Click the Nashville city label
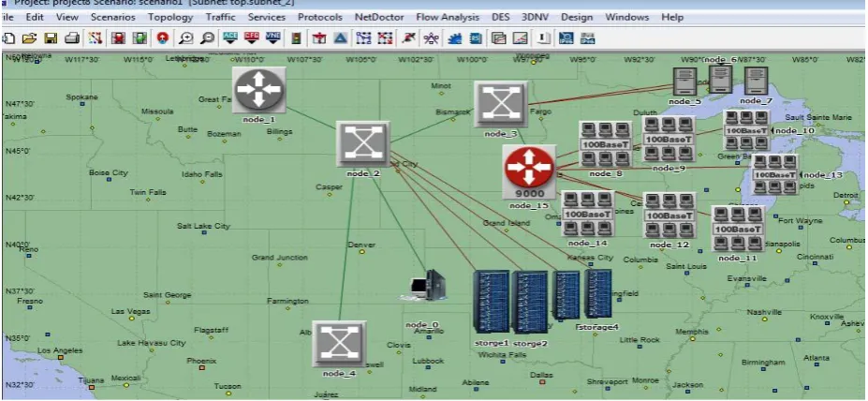The image size is (868, 401). 764,312
